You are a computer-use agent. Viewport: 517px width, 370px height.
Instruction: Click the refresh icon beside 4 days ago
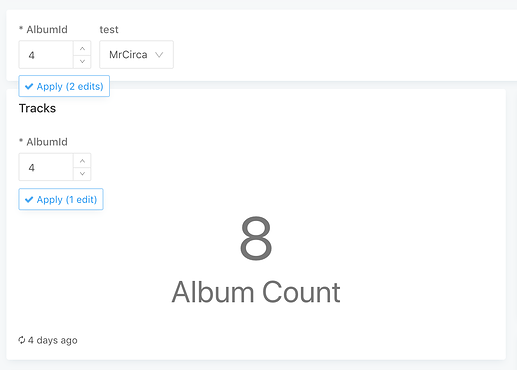pyautogui.click(x=22, y=340)
